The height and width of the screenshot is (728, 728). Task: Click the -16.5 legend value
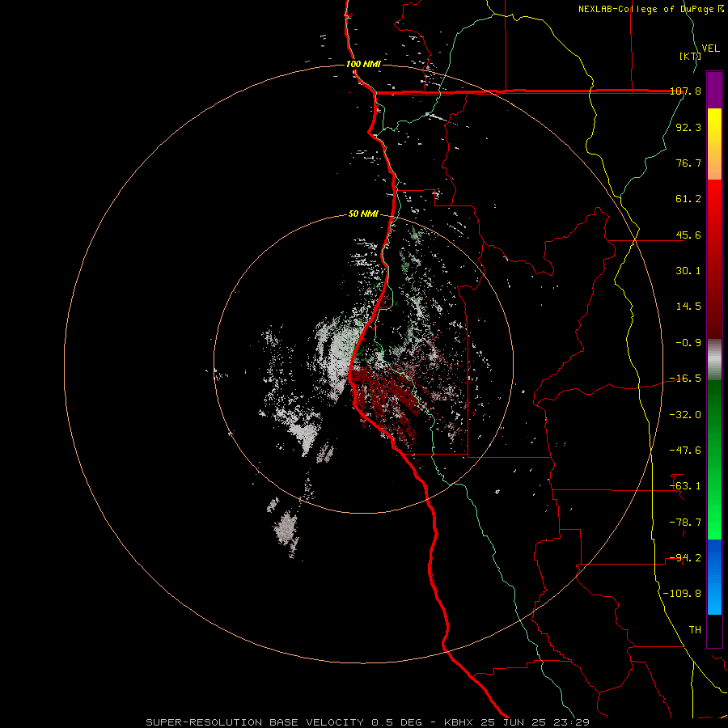(x=685, y=379)
